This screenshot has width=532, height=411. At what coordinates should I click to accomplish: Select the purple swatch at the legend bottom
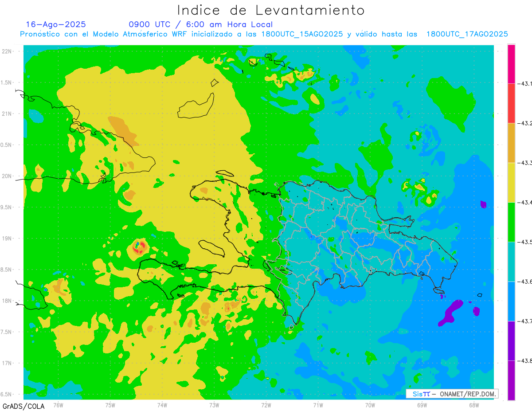511,380
